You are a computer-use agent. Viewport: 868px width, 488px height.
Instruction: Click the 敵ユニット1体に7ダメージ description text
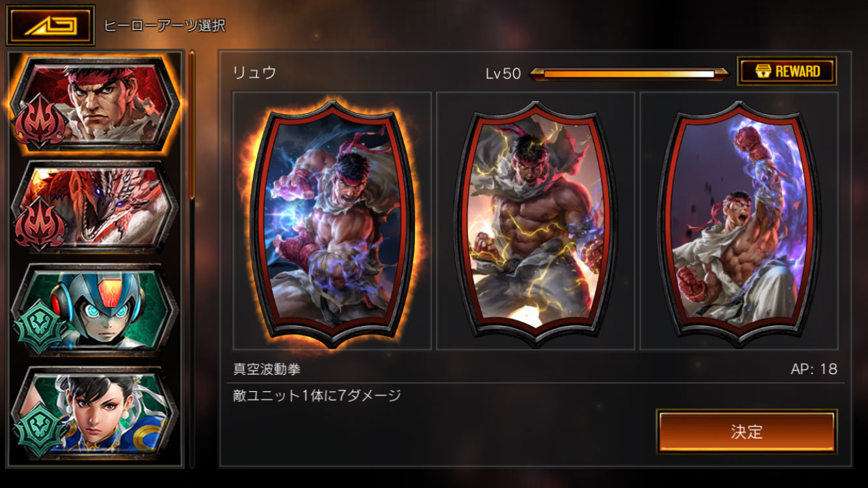[x=317, y=395]
